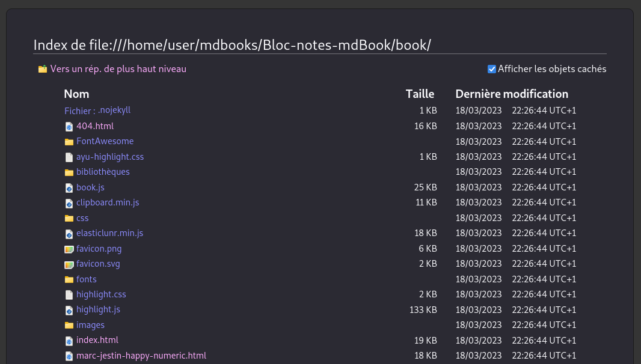The width and height of the screenshot is (641, 364).
Task: Open the clipboard.min.js link
Action: (x=108, y=202)
